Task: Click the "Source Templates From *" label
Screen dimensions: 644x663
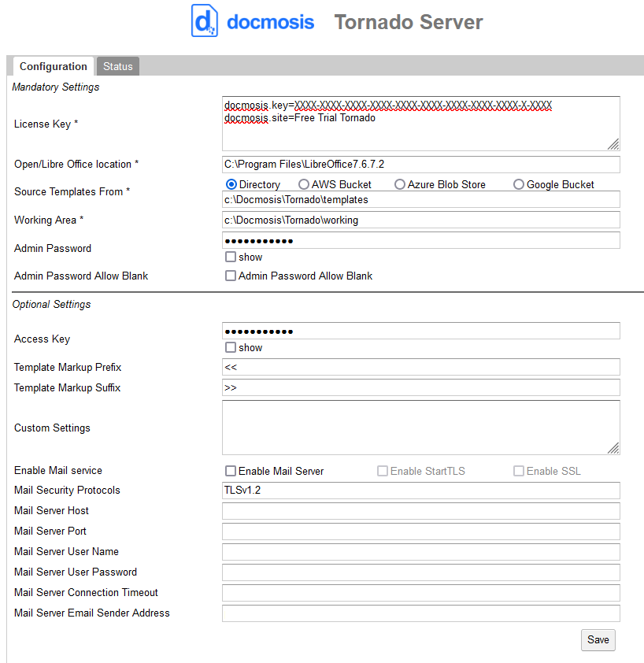Action: pos(72,191)
